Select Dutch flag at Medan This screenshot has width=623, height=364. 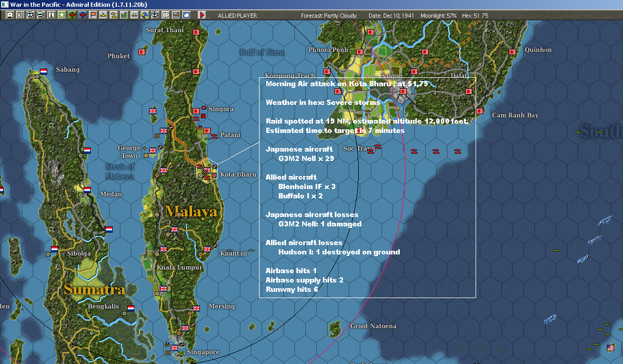[x=87, y=190]
